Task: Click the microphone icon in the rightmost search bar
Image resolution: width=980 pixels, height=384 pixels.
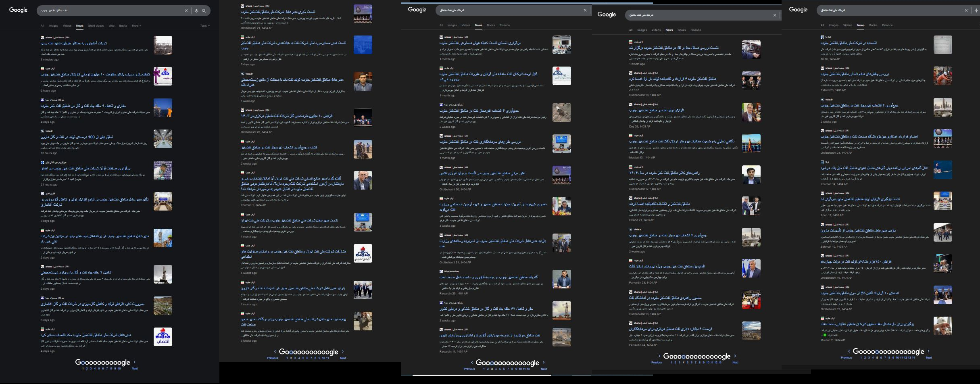Action: (976, 10)
